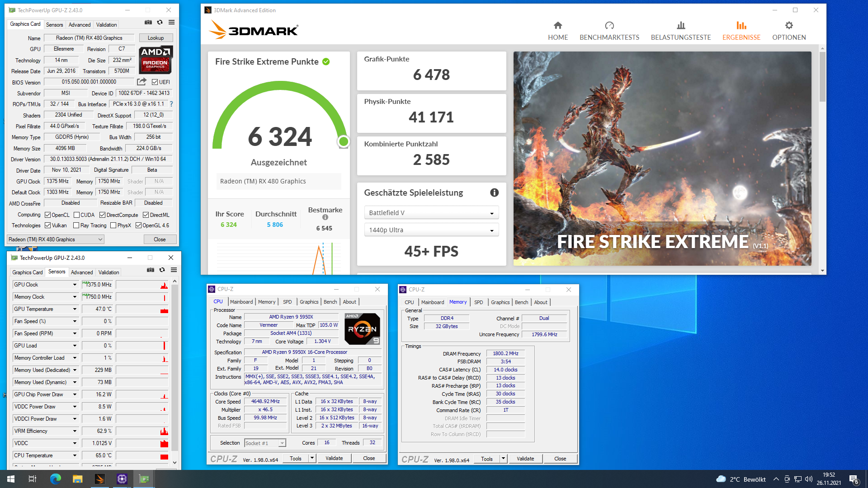Click Bus Interface question mark in GPU-Z
This screenshot has height=488, width=868.
(171, 104)
